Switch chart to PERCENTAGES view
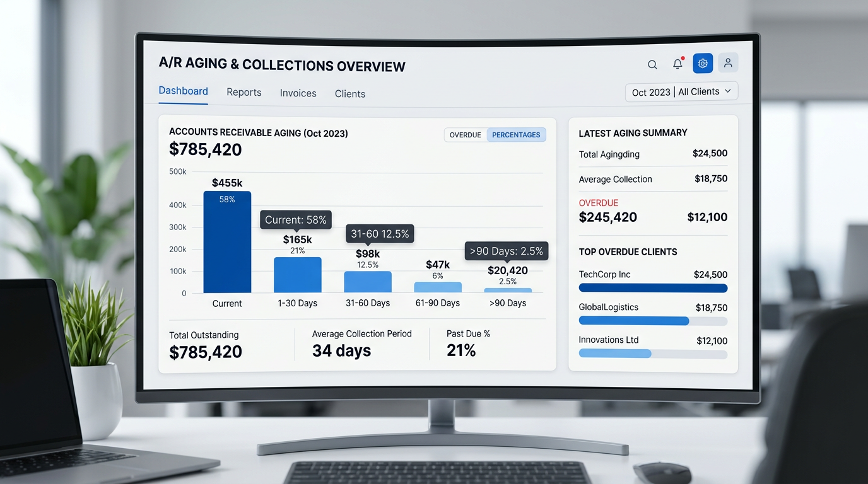The height and width of the screenshot is (484, 868). [516, 135]
